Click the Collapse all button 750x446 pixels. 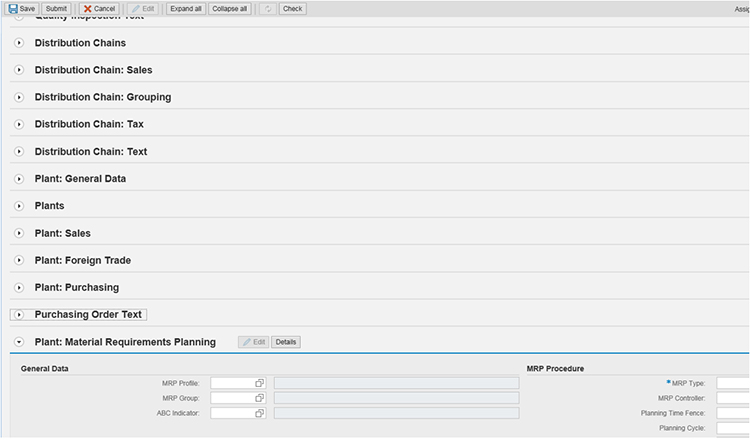click(x=230, y=8)
